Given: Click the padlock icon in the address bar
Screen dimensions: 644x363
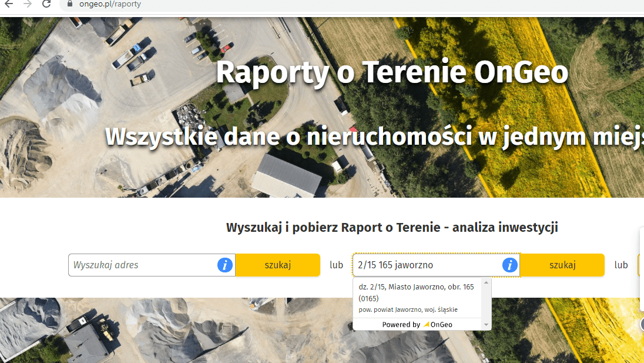Looking at the screenshot, I should pos(69,4).
